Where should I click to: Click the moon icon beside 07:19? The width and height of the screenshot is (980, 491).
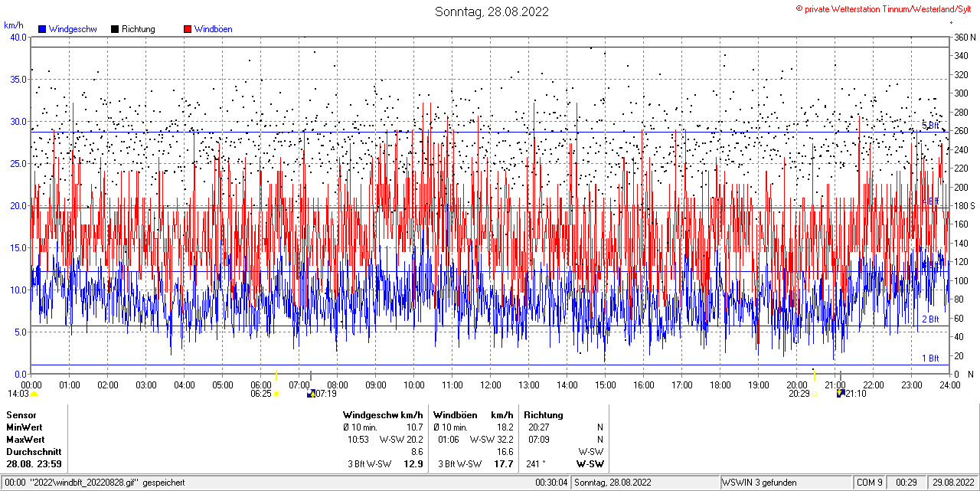click(x=311, y=394)
